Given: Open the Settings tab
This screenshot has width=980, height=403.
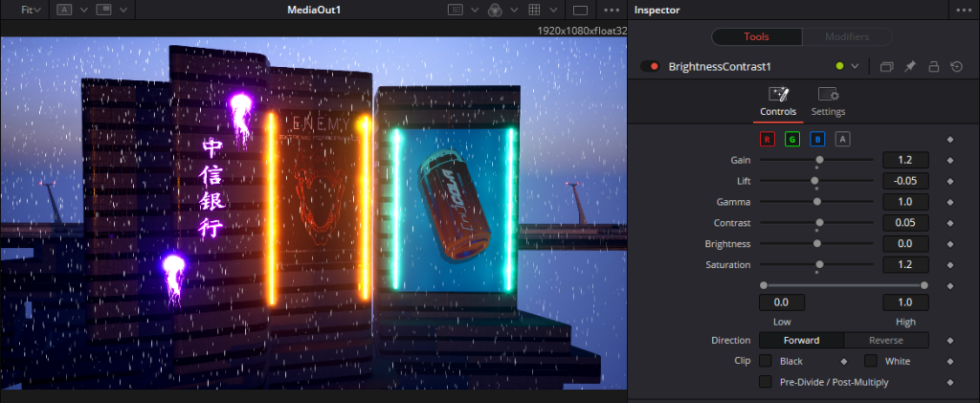Looking at the screenshot, I should pyautogui.click(x=828, y=101).
